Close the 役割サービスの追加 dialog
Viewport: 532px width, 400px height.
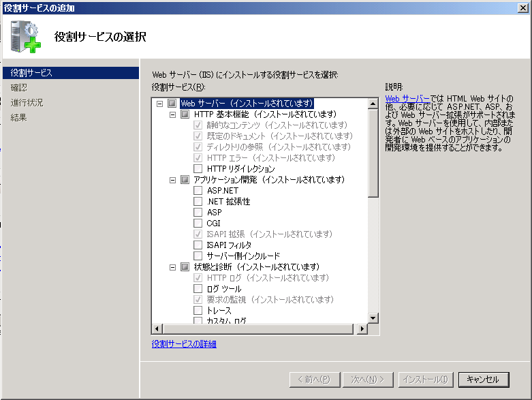click(523, 7)
